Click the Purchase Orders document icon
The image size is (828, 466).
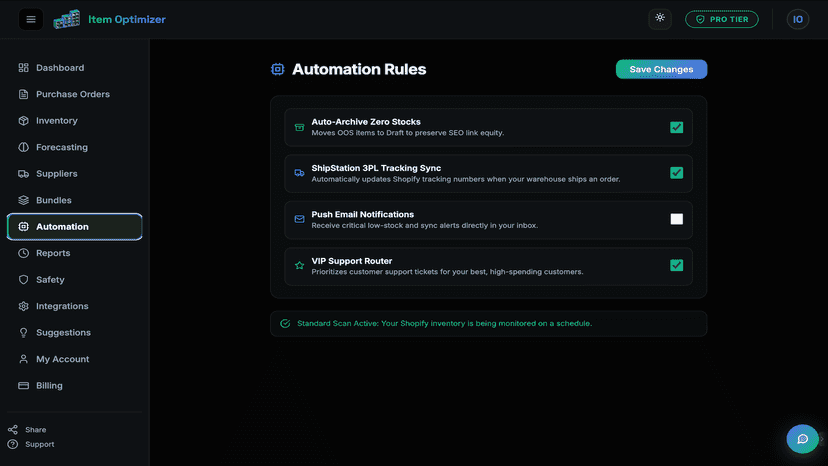coord(23,94)
